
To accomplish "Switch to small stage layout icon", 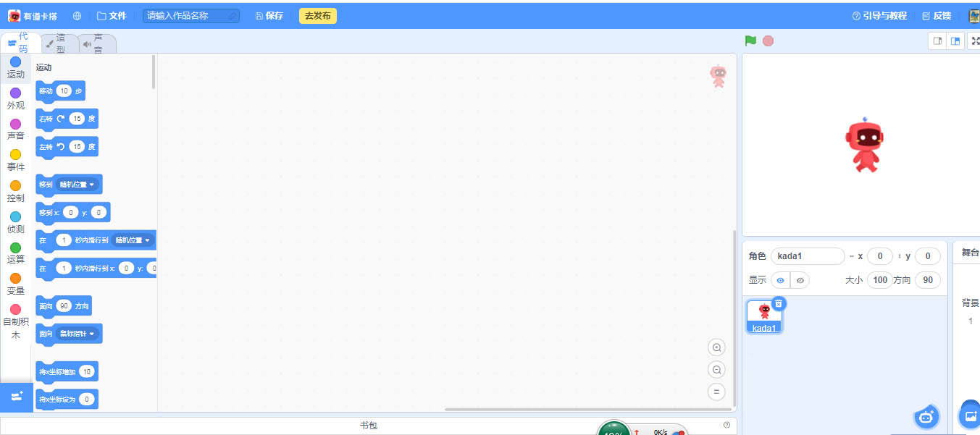I will point(937,41).
